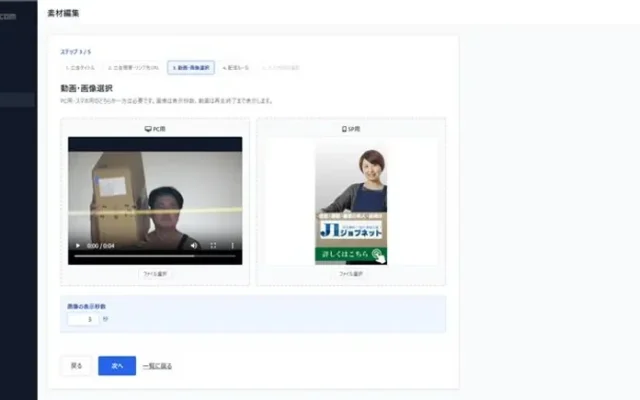The image size is (640, 400).
Task: Go to step 2 広告概要・リンク先URL tab
Action: tap(133, 68)
